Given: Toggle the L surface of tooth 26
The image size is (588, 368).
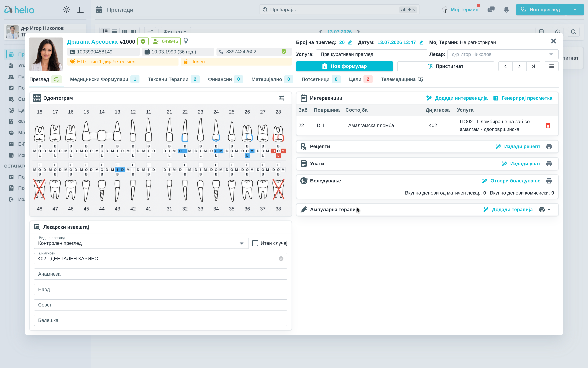Looking at the screenshot, I should (247, 156).
